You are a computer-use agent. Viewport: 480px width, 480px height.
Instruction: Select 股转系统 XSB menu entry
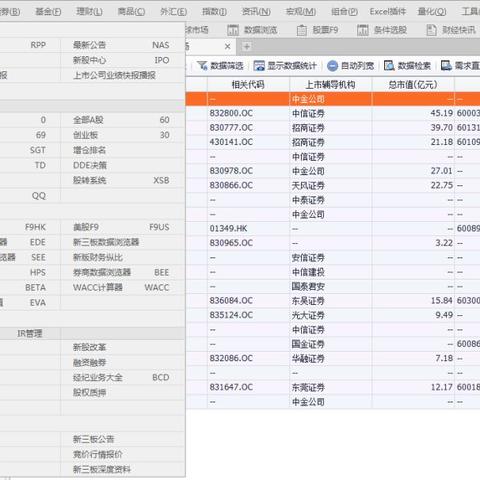point(123,180)
